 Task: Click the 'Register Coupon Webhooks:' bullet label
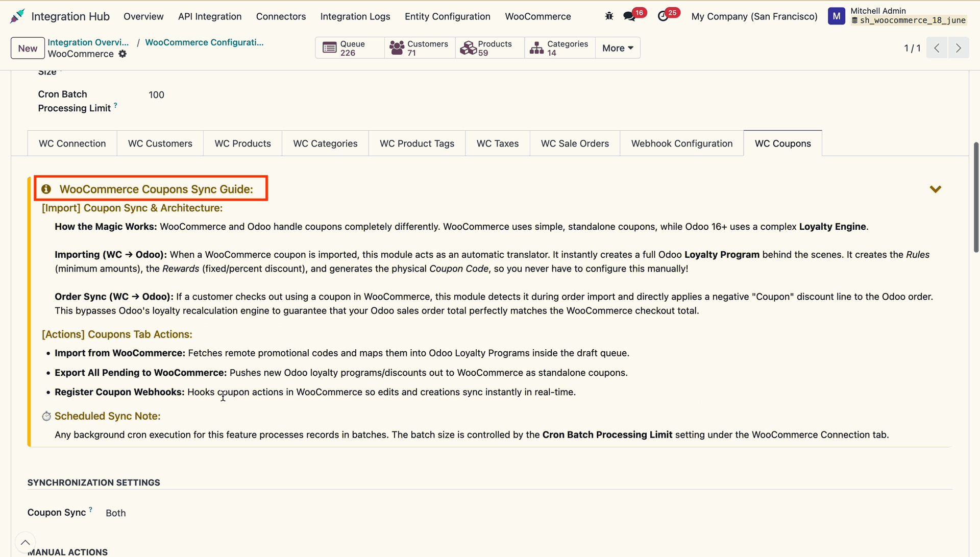(x=119, y=392)
